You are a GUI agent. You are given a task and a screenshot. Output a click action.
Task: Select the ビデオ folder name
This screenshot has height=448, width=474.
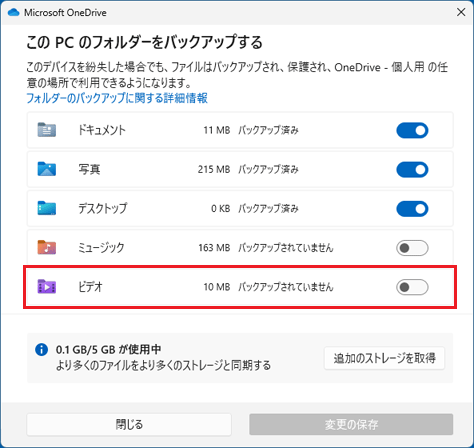(90, 287)
